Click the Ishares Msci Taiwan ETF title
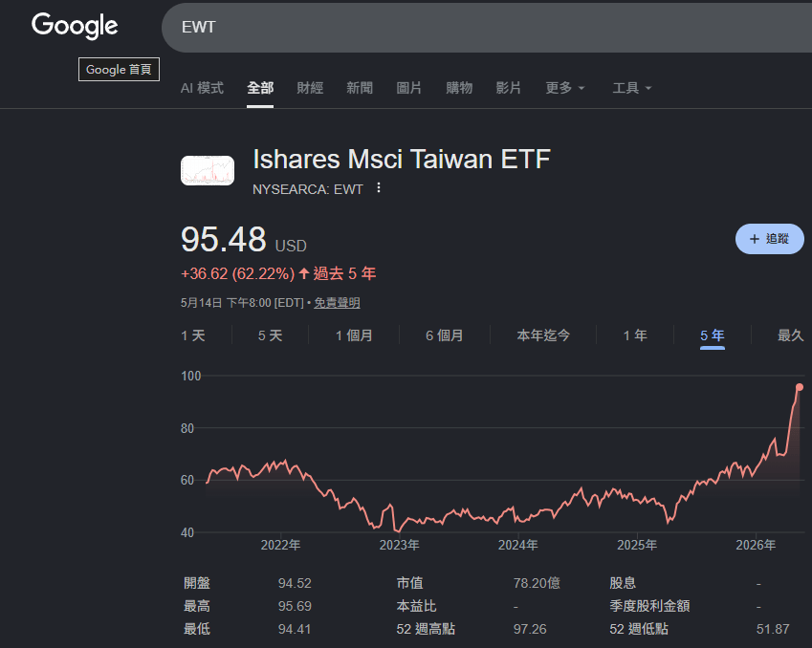This screenshot has height=648, width=812. (402, 159)
